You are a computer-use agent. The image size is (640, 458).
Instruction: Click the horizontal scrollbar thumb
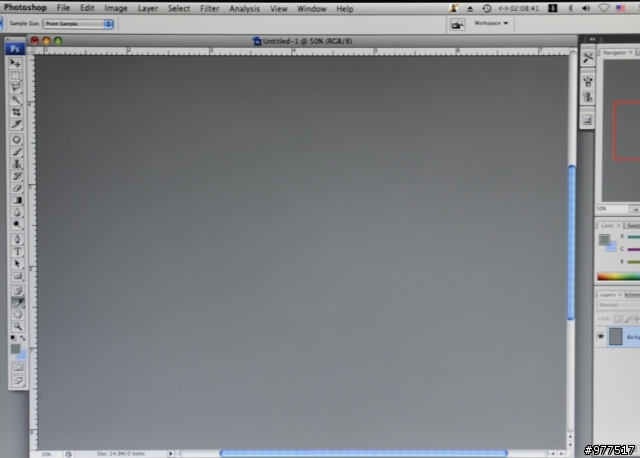pyautogui.click(x=364, y=453)
